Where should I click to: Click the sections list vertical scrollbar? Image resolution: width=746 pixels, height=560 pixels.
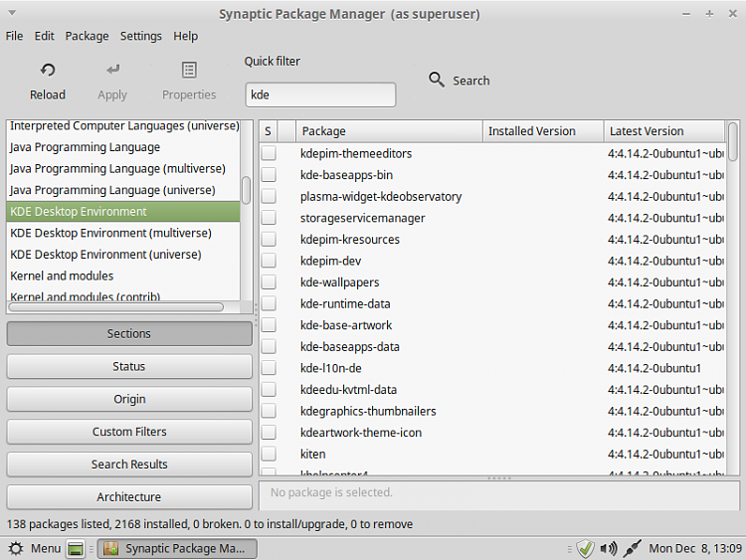coord(246,190)
